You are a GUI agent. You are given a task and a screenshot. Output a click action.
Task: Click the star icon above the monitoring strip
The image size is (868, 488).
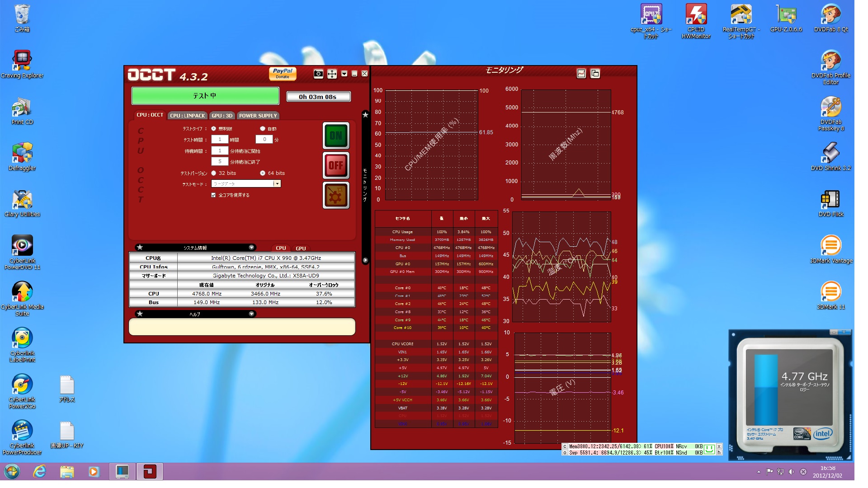tap(365, 115)
